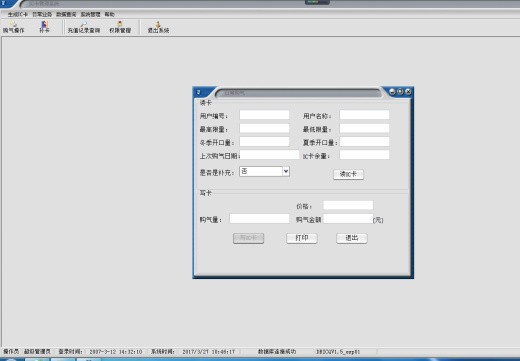Focus the 用户名称 input field
Viewport: 520px width, 361px height.
(x=364, y=115)
